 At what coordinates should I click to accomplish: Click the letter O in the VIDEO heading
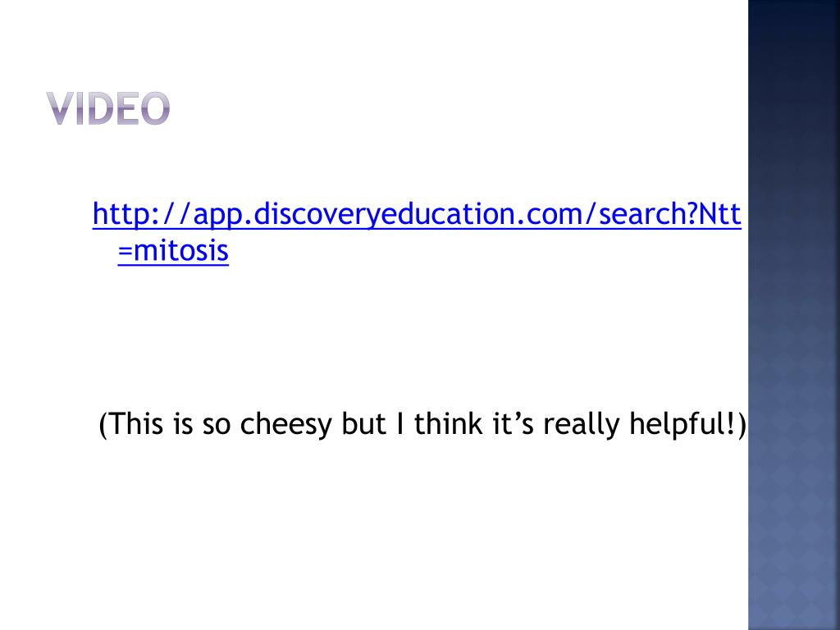click(x=156, y=108)
